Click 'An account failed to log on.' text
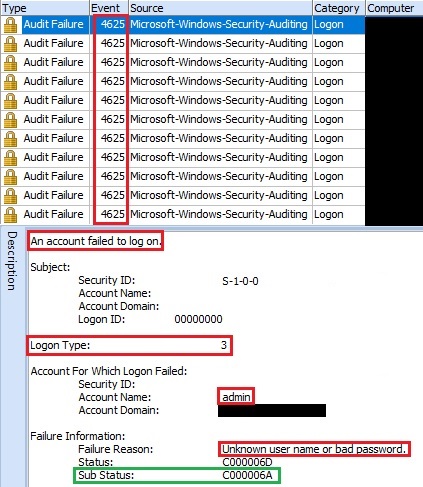This screenshot has width=423, height=487. pos(96,241)
